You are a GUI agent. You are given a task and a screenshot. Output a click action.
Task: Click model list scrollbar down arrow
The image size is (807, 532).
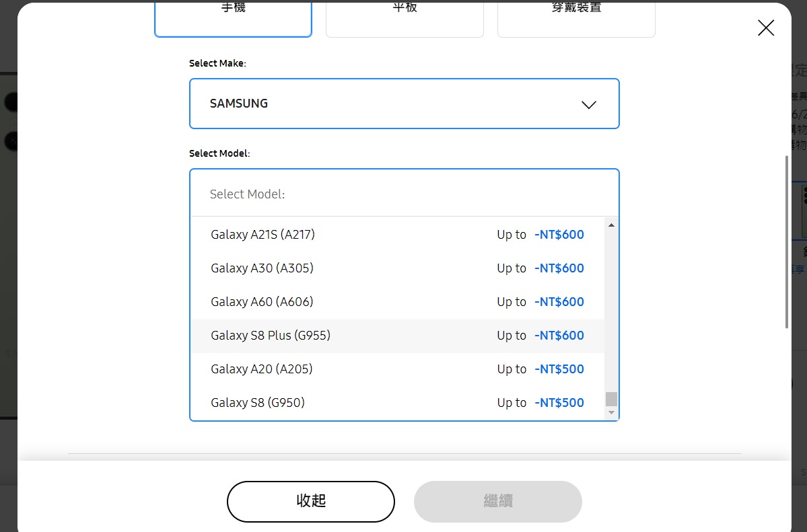(611, 412)
